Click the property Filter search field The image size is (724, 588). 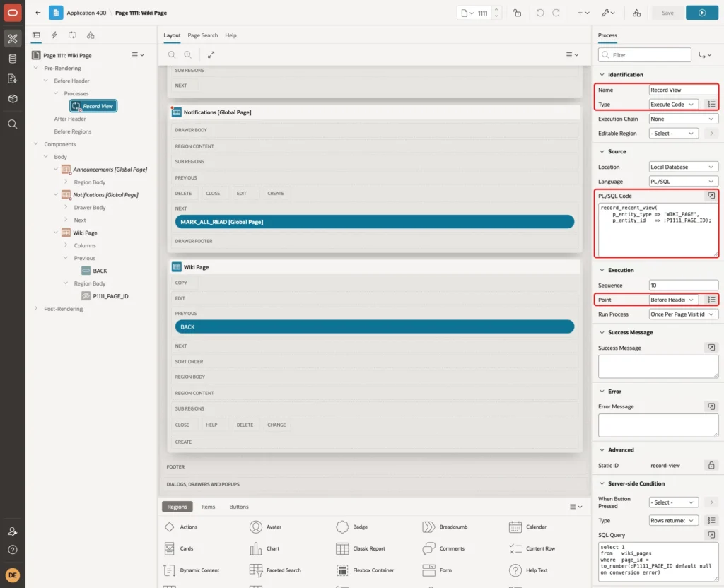point(645,55)
